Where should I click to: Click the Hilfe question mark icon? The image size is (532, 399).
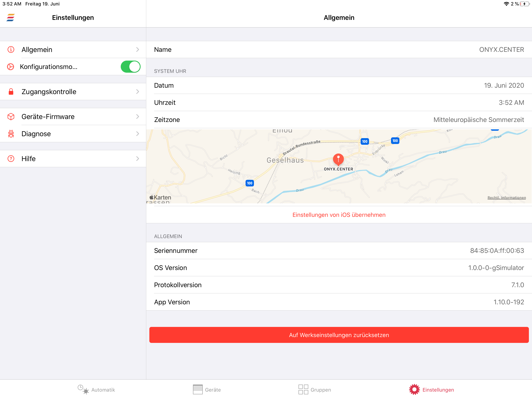point(11,159)
